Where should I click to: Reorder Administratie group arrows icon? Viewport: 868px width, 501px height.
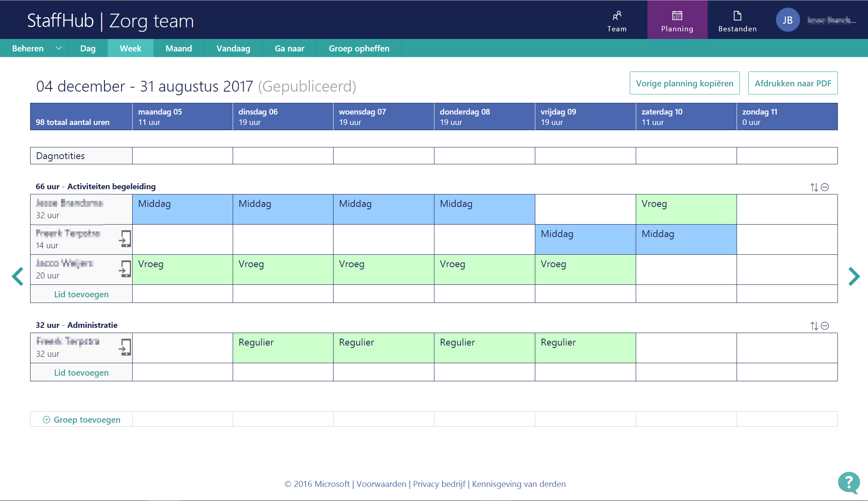pos(814,326)
